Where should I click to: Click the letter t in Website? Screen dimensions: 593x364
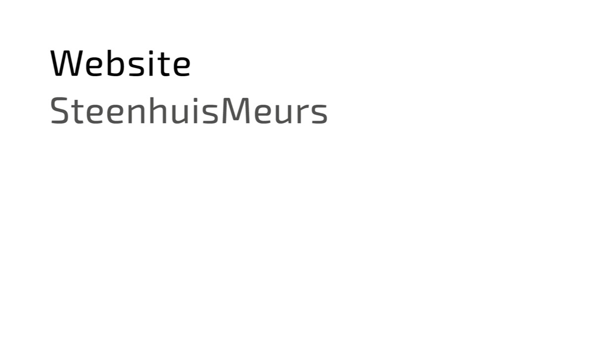click(162, 64)
